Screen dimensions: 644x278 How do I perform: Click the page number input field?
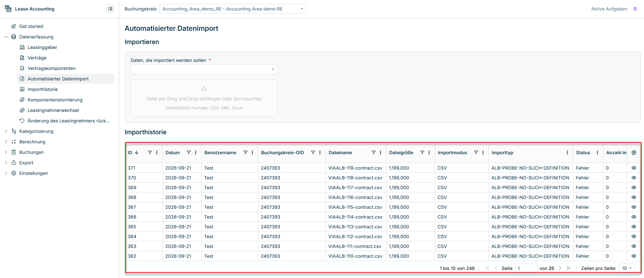(526, 268)
